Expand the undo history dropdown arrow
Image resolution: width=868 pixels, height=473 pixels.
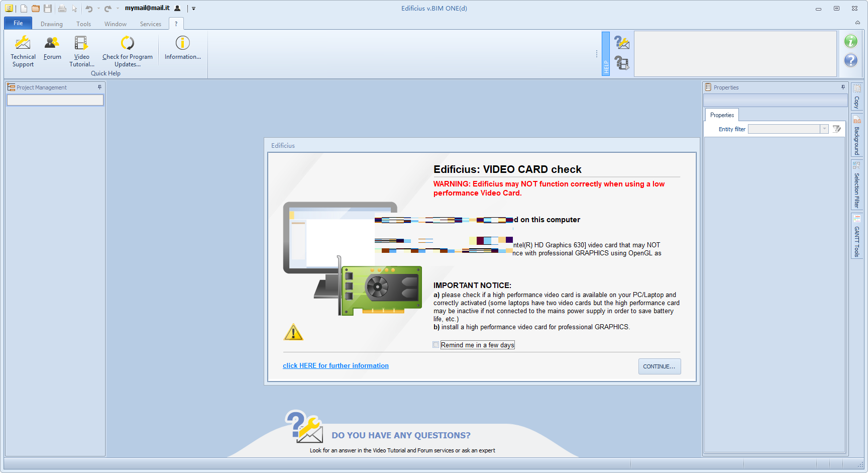(98, 8)
